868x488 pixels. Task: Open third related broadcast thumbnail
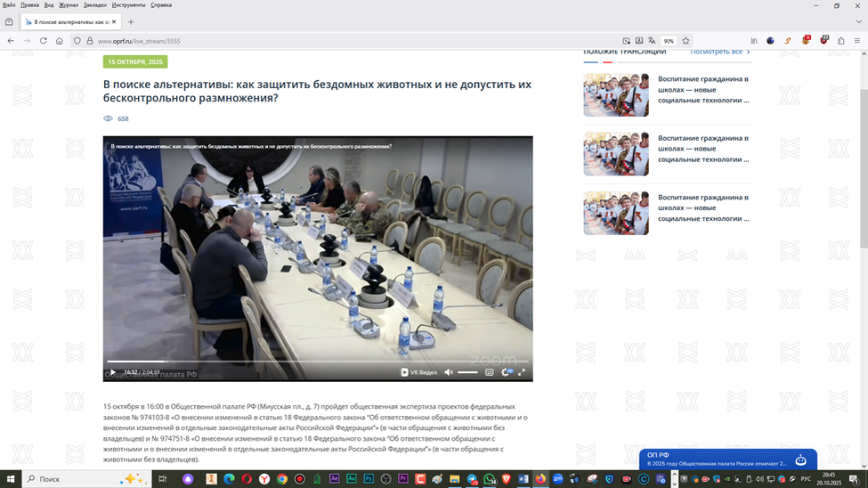[616, 213]
